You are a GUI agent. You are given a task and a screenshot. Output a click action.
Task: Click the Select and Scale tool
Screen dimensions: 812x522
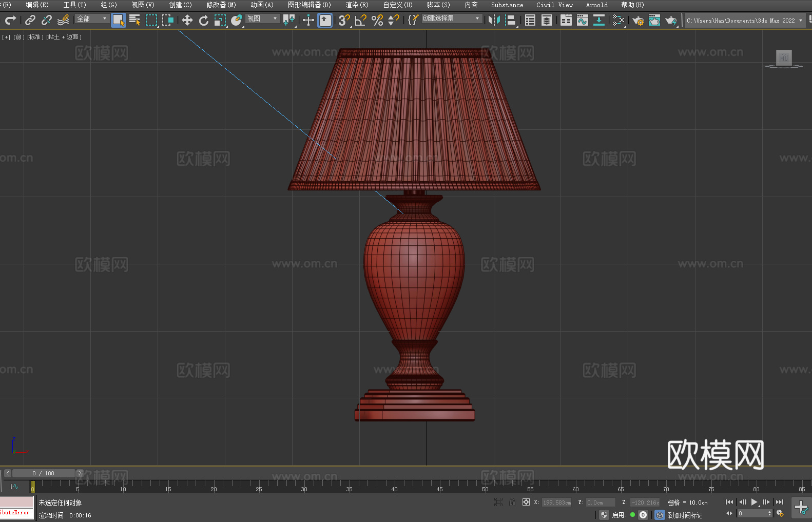click(x=220, y=20)
